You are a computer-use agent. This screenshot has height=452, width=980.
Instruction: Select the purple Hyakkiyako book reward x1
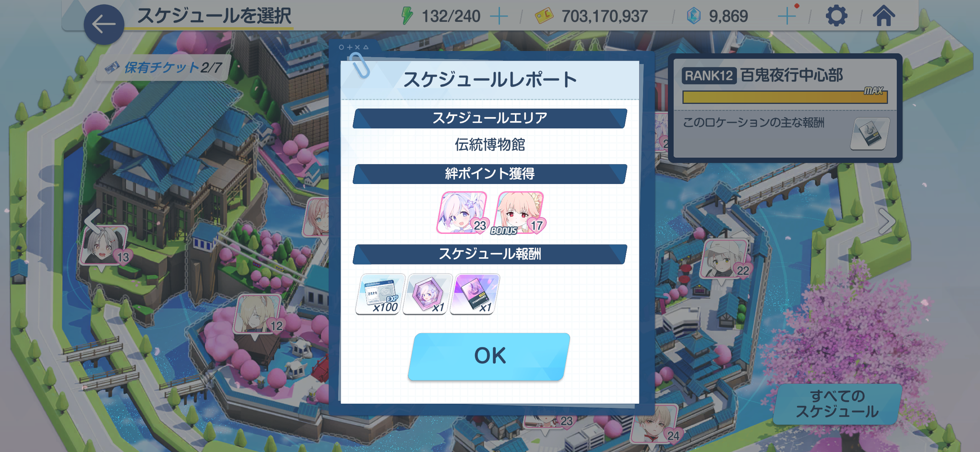tap(475, 294)
